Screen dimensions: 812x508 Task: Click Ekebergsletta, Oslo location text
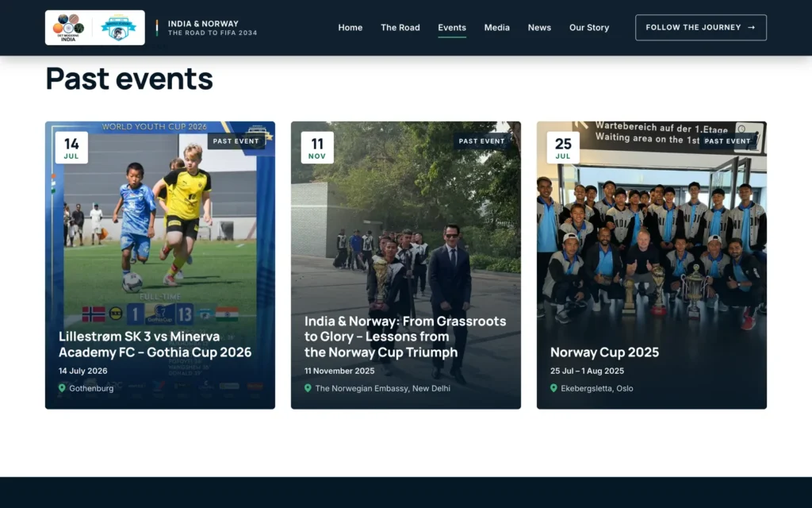point(597,388)
